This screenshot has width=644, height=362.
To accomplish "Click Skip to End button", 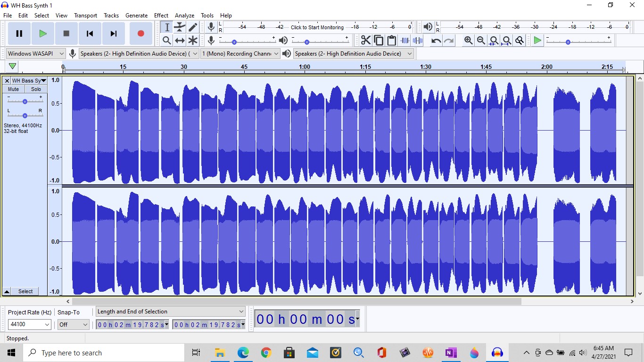I will point(113,33).
